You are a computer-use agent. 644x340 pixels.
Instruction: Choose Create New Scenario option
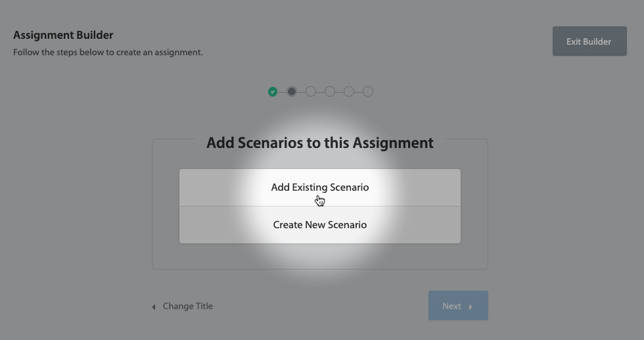pos(320,225)
